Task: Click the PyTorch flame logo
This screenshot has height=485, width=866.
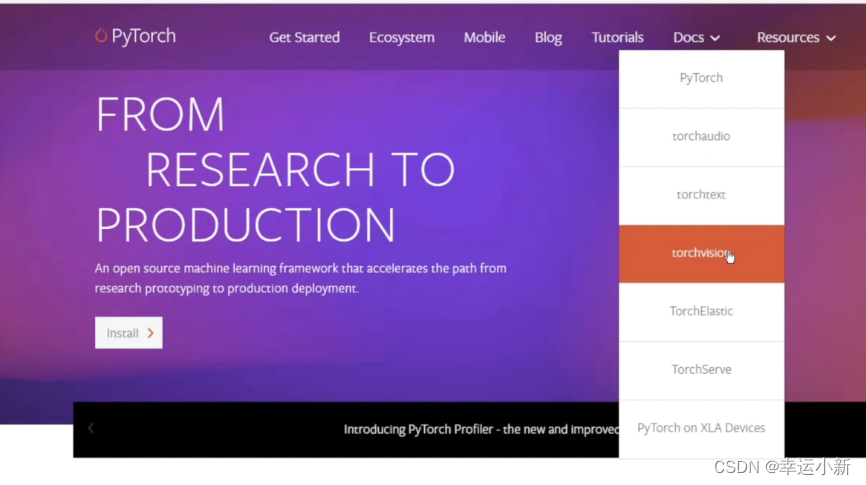Action: click(x=101, y=36)
